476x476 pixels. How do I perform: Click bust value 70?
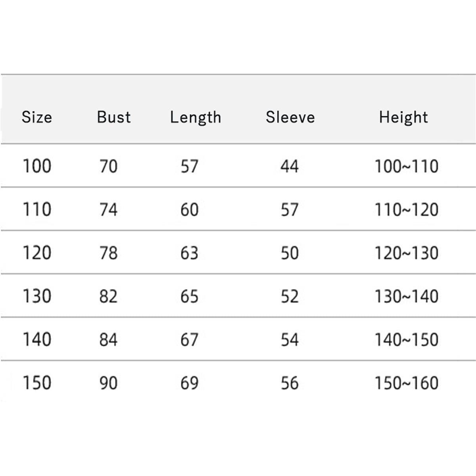[x=108, y=166]
